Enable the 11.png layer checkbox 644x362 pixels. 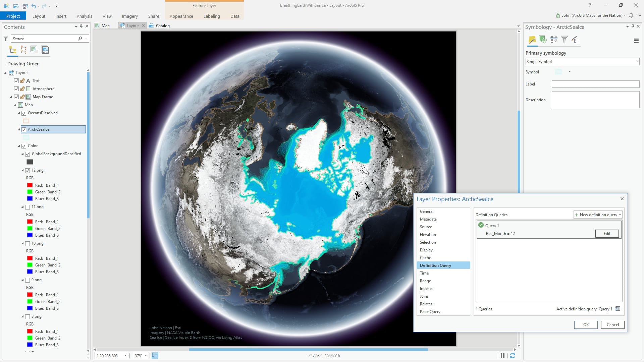28,207
